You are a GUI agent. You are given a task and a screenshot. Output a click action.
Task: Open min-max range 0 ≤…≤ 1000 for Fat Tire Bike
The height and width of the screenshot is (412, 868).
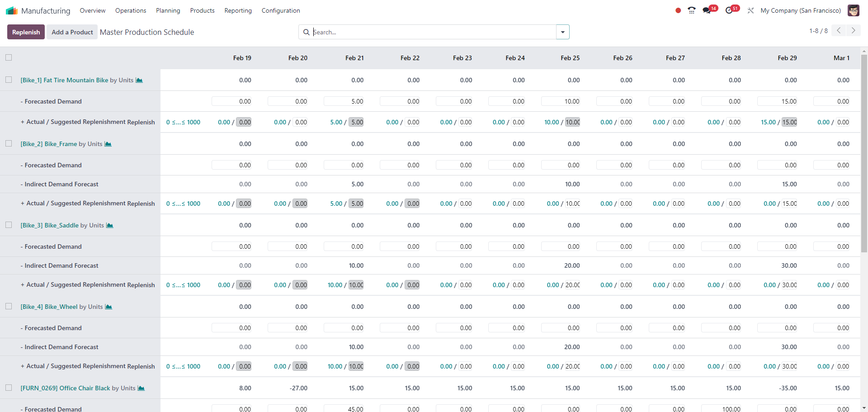[x=183, y=122]
